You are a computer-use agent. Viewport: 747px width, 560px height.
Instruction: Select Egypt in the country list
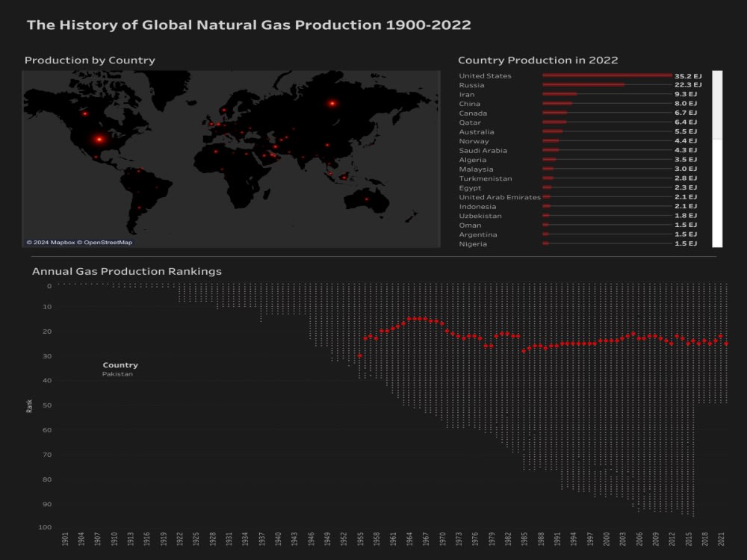(x=470, y=187)
